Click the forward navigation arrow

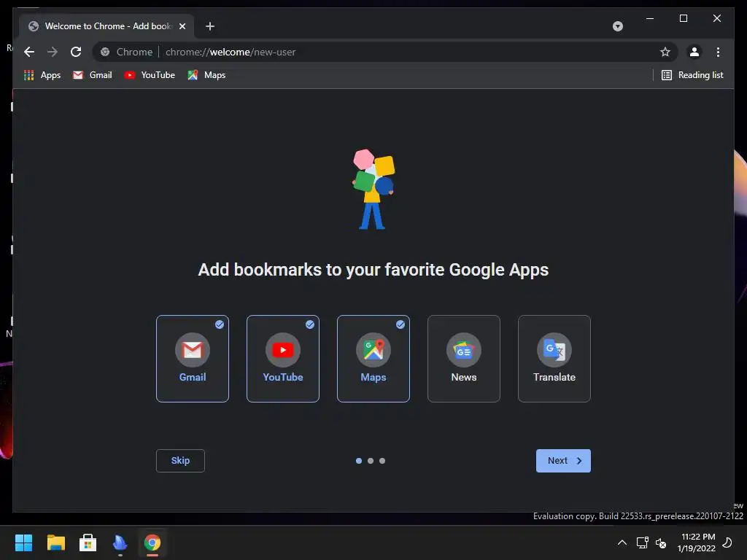(x=53, y=52)
